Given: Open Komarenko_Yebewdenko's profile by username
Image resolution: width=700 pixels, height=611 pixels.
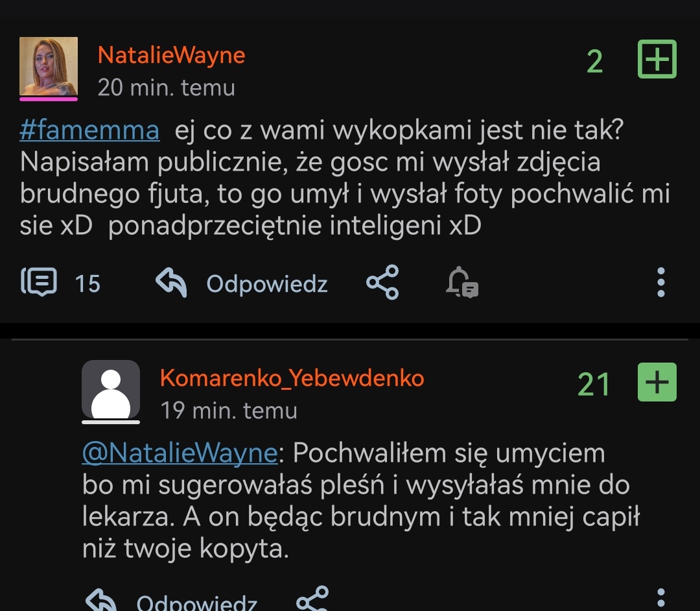Looking at the screenshot, I should click(292, 377).
